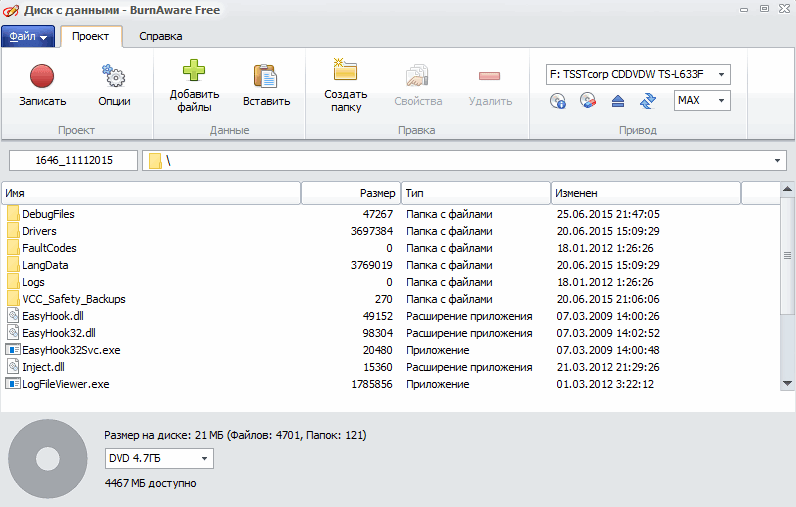The image size is (796, 507).
Task: Click the file list scrollbar thumb
Action: (787, 255)
